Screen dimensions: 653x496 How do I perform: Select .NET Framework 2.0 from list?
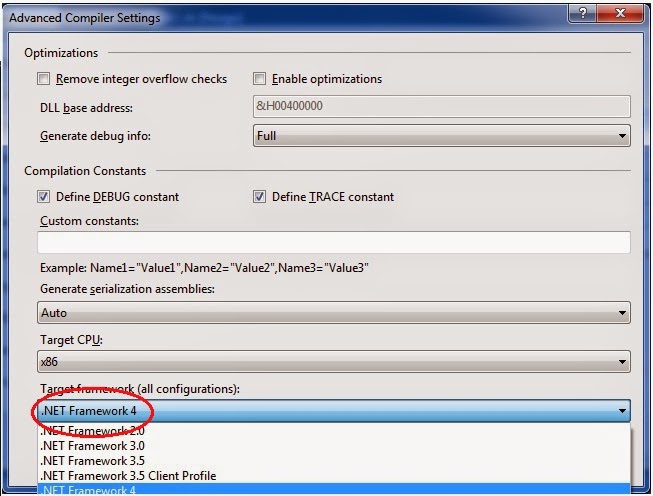click(334, 431)
